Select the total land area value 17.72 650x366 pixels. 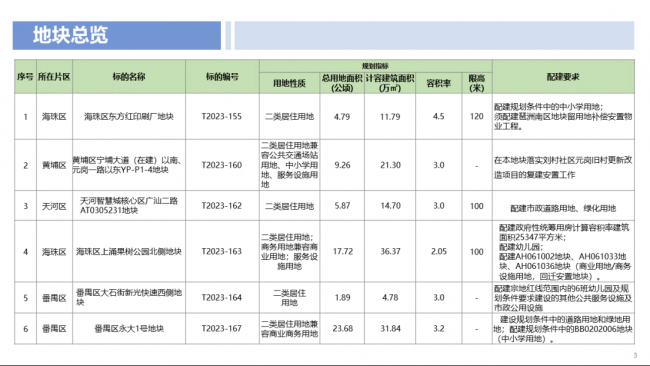click(x=342, y=252)
